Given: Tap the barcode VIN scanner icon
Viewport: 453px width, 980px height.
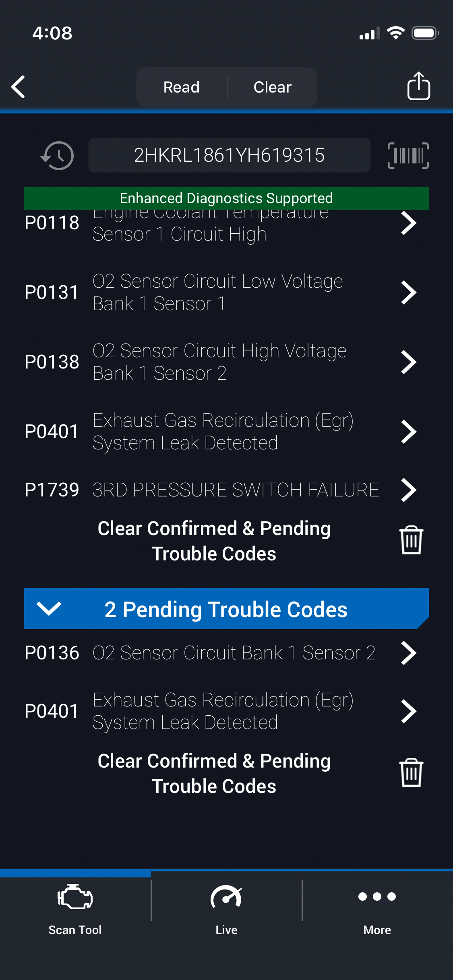Looking at the screenshot, I should (408, 155).
